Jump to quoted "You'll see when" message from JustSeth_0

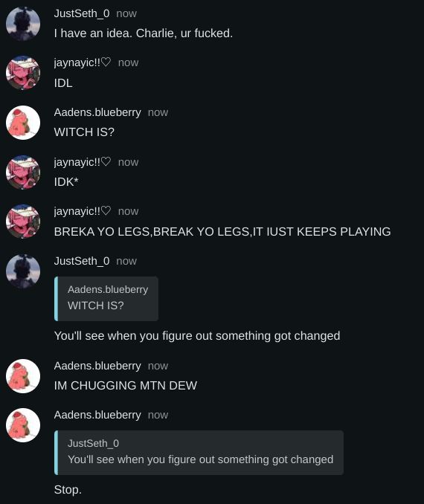point(199,453)
